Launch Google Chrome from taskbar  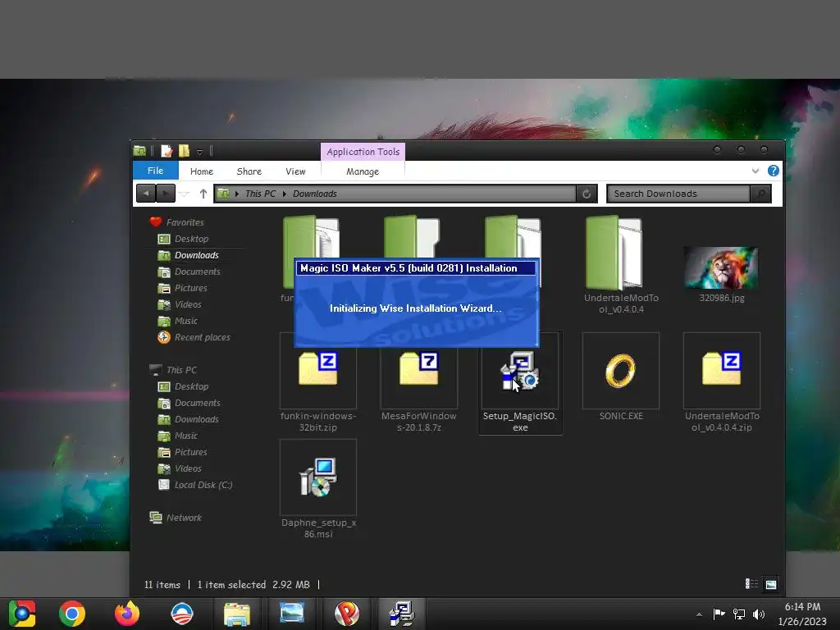click(72, 614)
